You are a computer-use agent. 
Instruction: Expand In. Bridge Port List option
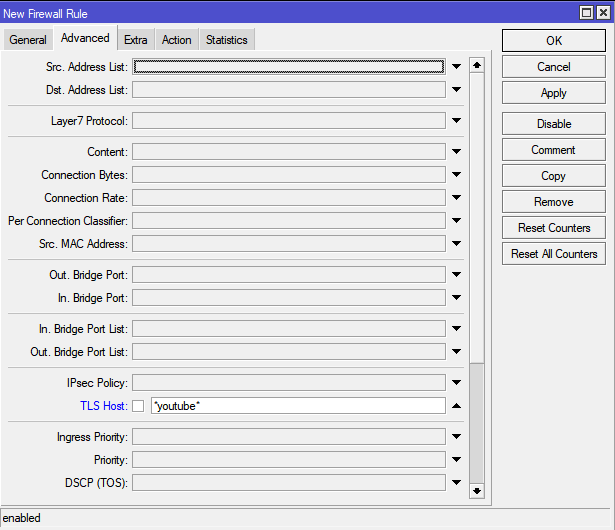[456, 328]
